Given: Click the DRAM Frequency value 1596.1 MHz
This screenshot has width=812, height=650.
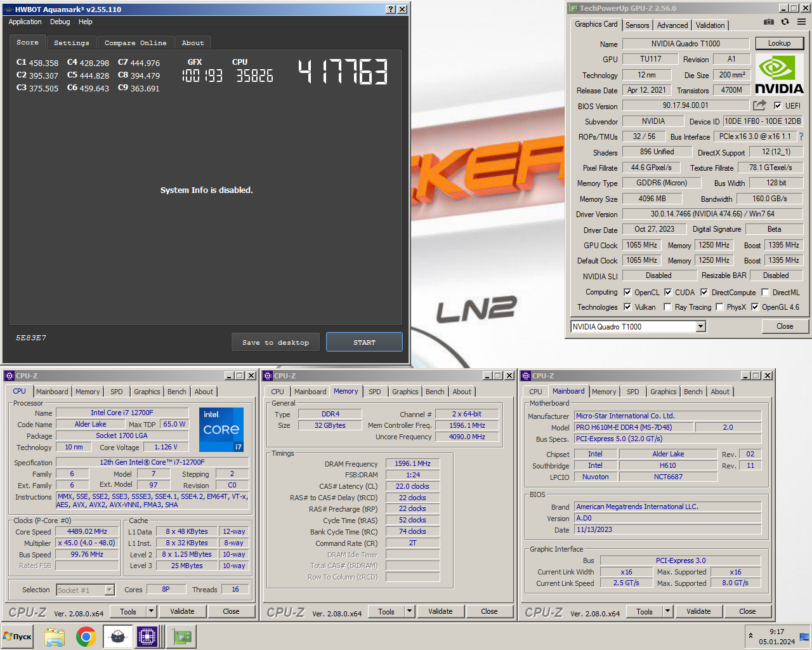Looking at the screenshot, I should (413, 463).
